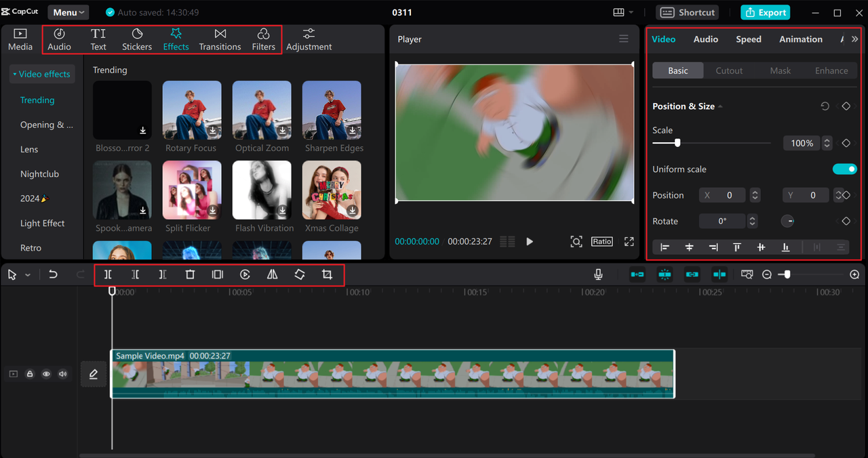Click the Export button

tap(765, 12)
